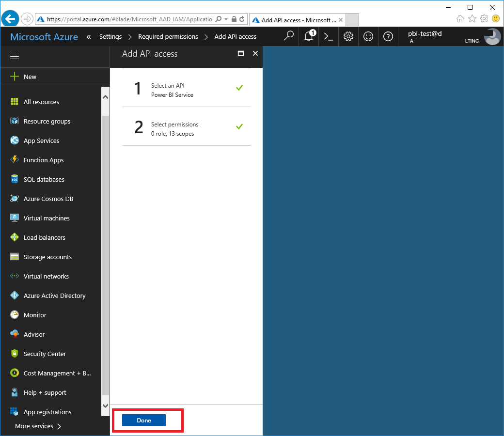Click the search magnifier in Azure header
The width and height of the screenshot is (504, 436).
pos(289,36)
